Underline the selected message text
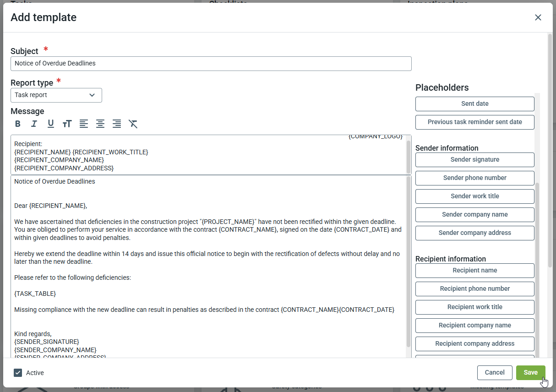The height and width of the screenshot is (392, 556). tap(51, 124)
